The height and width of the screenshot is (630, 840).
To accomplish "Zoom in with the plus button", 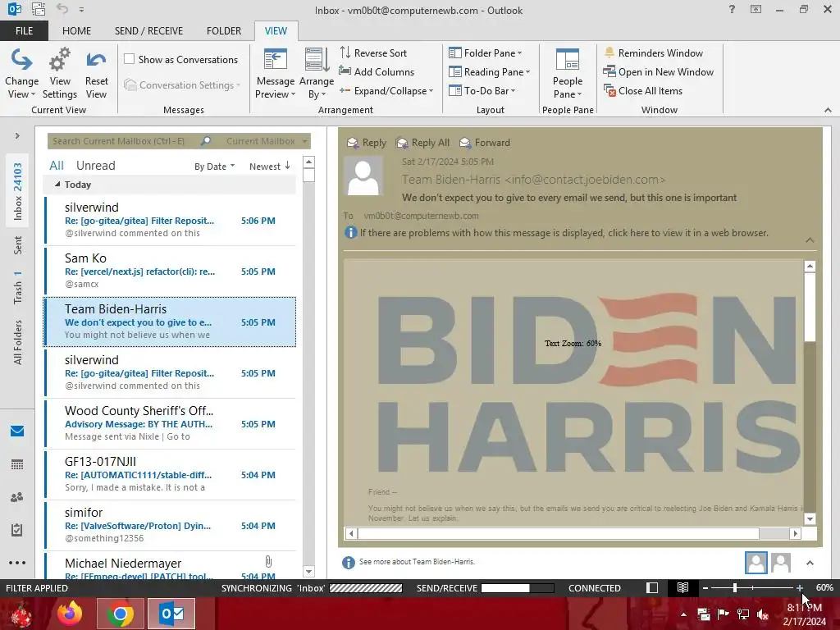I will (x=799, y=588).
